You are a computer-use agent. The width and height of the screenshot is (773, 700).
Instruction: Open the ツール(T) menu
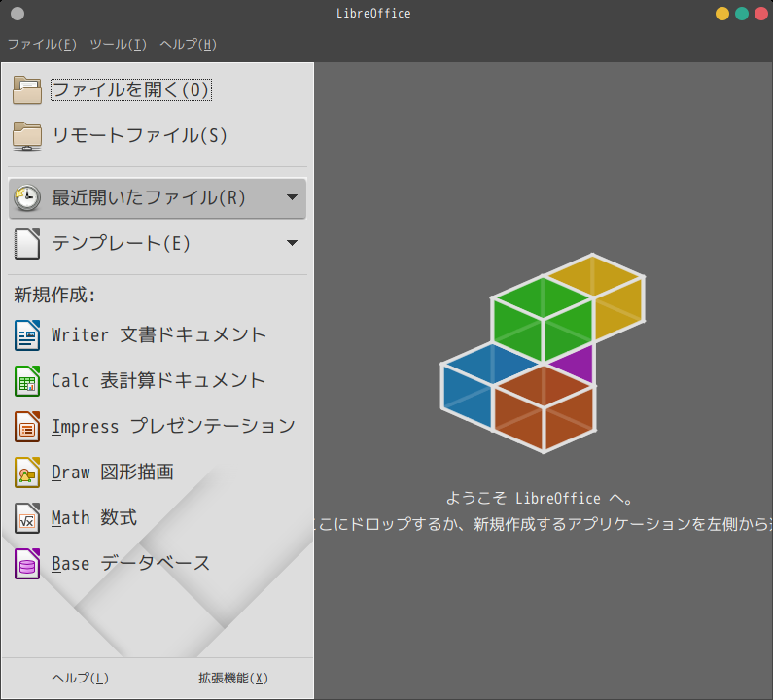(x=119, y=45)
